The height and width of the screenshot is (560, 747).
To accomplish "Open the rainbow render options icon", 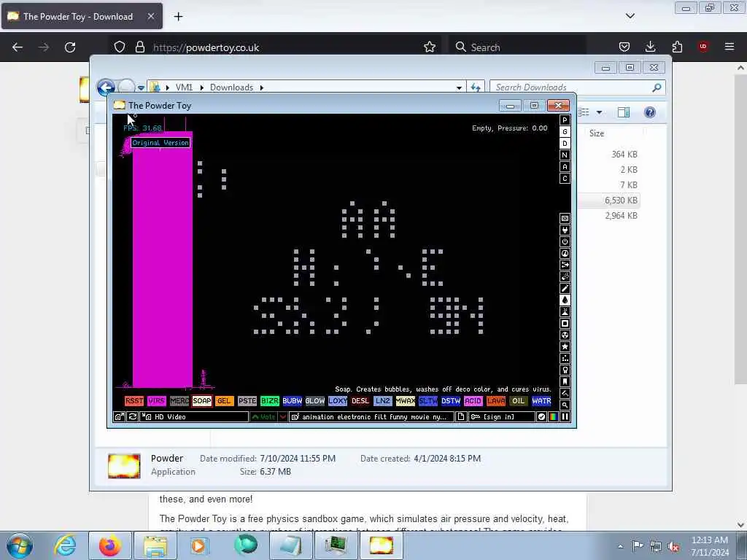I will (x=553, y=416).
